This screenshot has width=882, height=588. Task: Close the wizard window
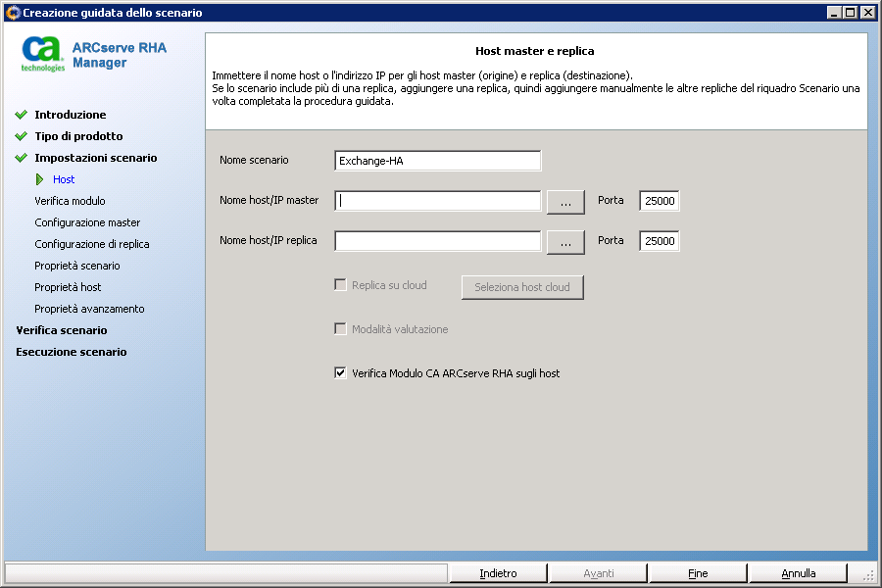tap(868, 13)
